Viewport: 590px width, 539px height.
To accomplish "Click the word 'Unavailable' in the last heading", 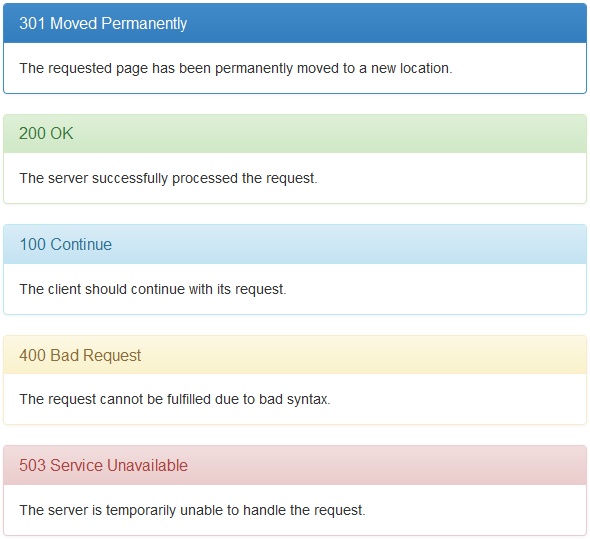I will click(147, 466).
